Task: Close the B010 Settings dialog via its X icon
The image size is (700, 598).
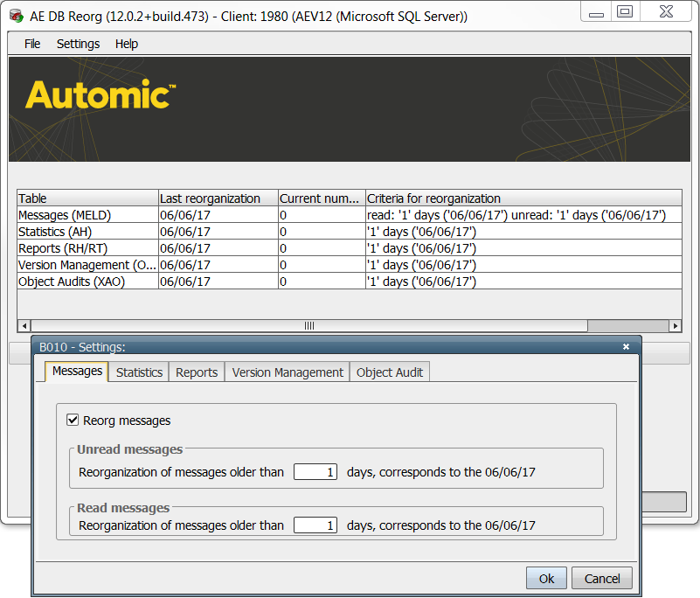Action: (x=626, y=346)
